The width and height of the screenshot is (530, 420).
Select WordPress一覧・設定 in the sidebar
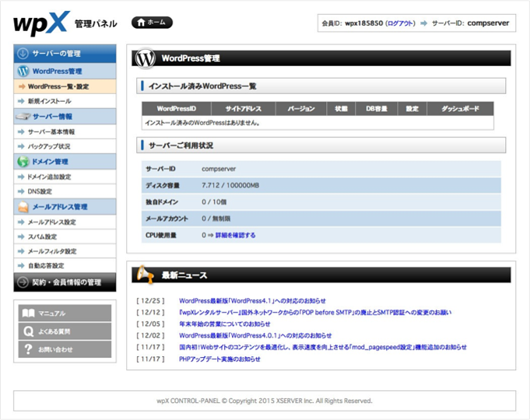(65, 86)
